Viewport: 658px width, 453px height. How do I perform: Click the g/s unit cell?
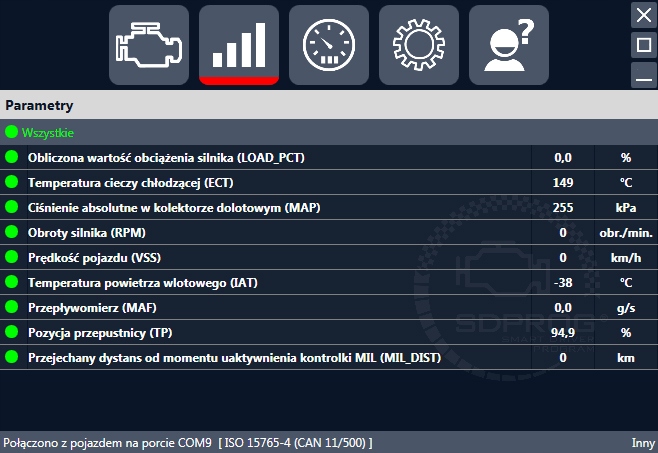pyautogui.click(x=626, y=308)
